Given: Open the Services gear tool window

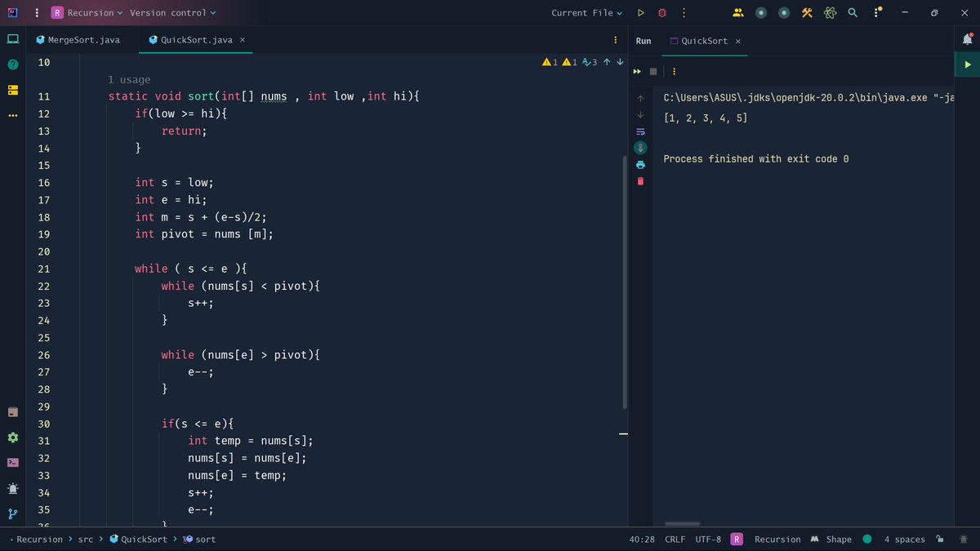Looking at the screenshot, I should pyautogui.click(x=12, y=438).
